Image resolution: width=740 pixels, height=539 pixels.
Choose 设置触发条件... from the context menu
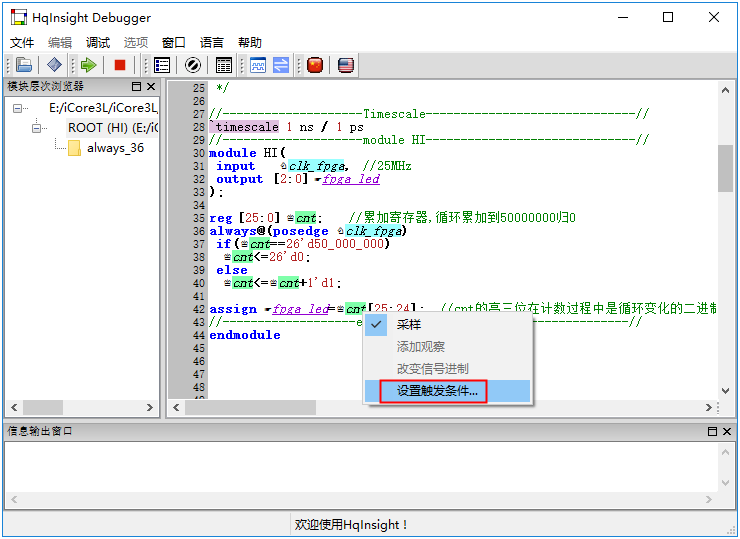[x=437, y=391]
